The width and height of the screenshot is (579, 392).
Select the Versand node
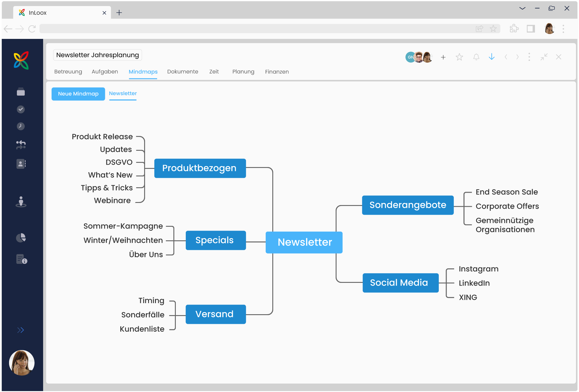216,314
